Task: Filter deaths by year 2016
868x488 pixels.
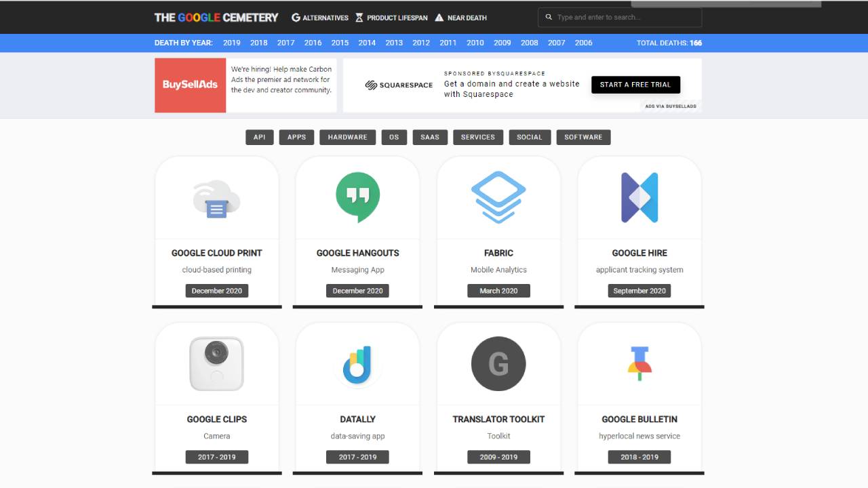Action: click(x=313, y=43)
